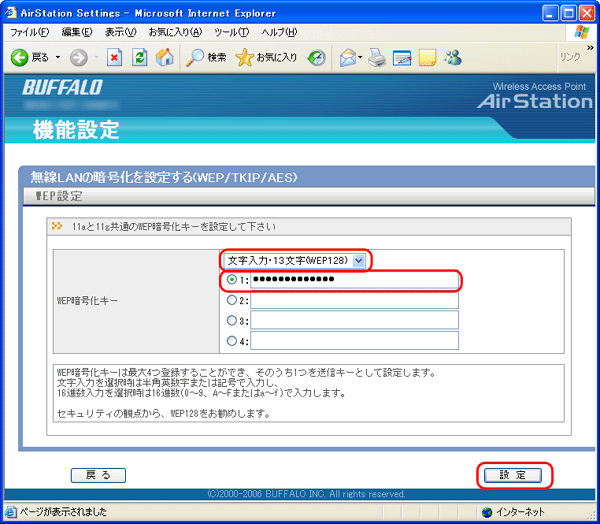The width and height of the screenshot is (600, 524).
Task: Click the WEP暗号化キー label text
Action: pos(87,301)
